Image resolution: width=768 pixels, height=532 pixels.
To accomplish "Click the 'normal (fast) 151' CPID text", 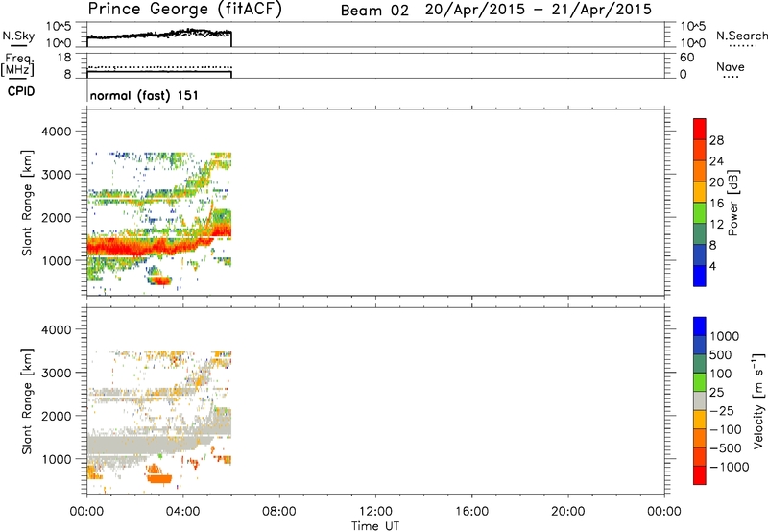I will [x=144, y=95].
